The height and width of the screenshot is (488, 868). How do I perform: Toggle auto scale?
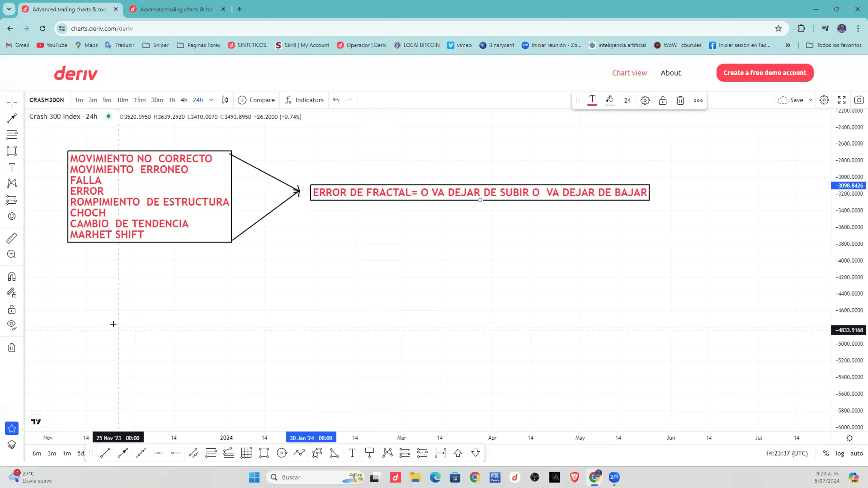tap(856, 453)
